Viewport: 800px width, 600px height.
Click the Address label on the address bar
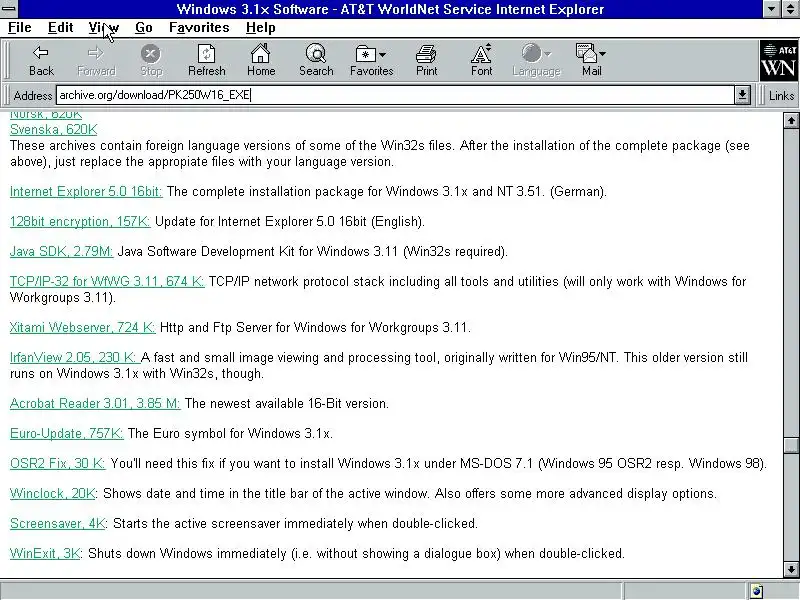33,95
